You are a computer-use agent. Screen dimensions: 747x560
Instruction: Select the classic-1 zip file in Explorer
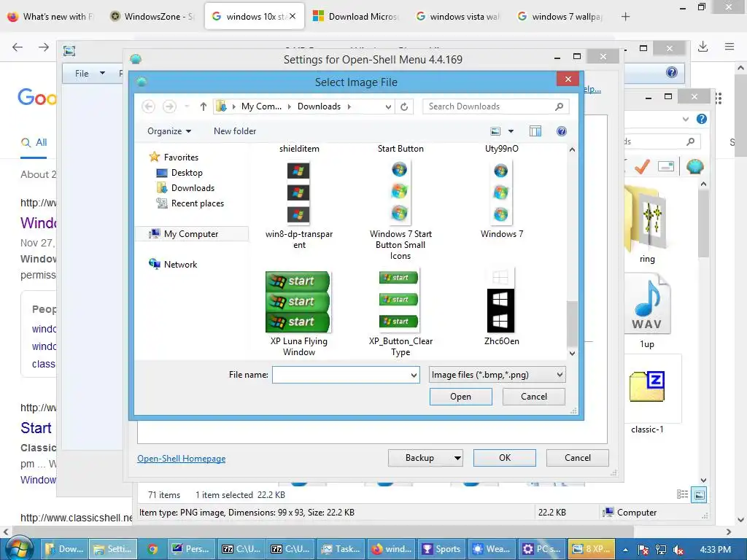pyautogui.click(x=646, y=395)
